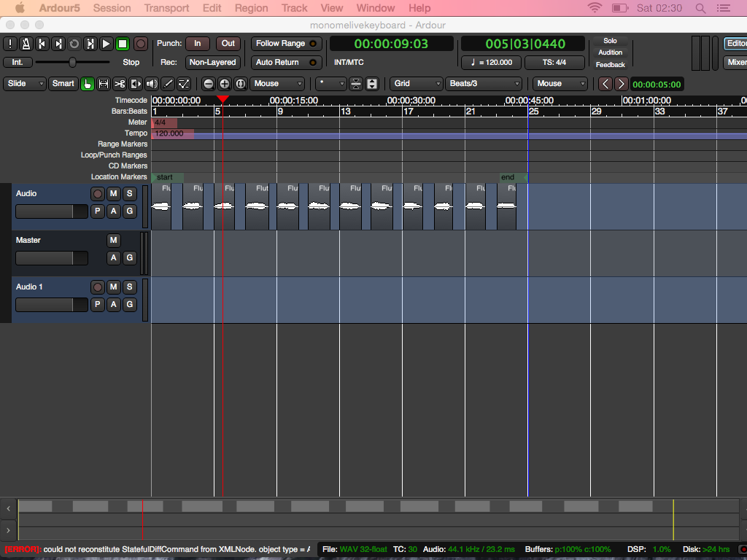The height and width of the screenshot is (560, 747).
Task: Select the Draw (pencil) tool
Action: pyautogui.click(x=168, y=84)
